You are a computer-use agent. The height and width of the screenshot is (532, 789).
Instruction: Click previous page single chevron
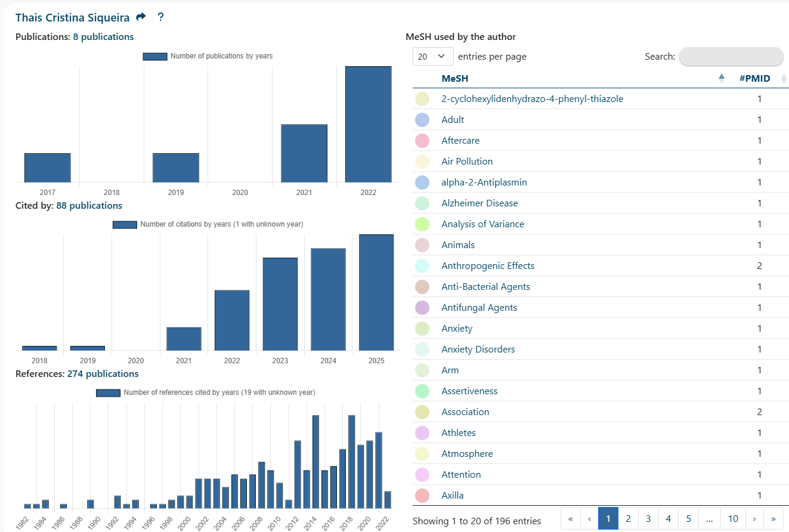pos(589,519)
